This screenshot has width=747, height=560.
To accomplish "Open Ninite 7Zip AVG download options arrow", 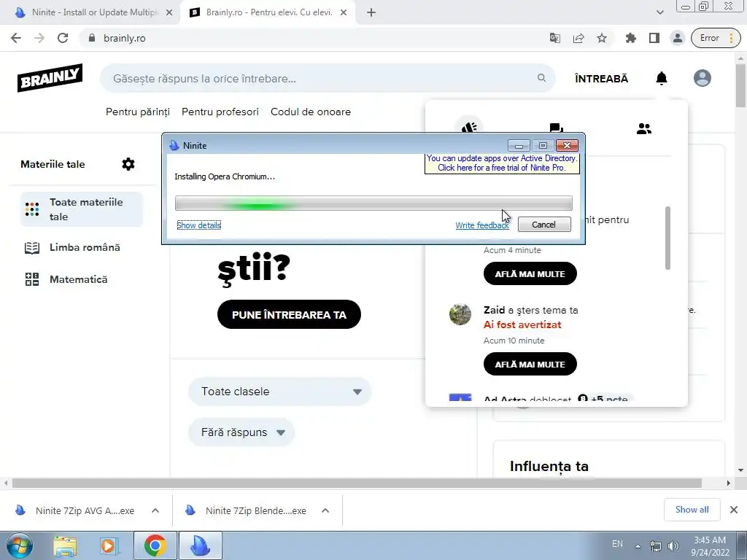I will 155,510.
